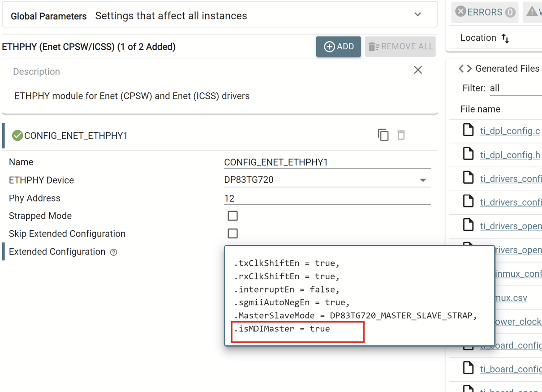Click the 'Extended Configuration' label
Screen dimensions: 542x392
(x=57, y=252)
